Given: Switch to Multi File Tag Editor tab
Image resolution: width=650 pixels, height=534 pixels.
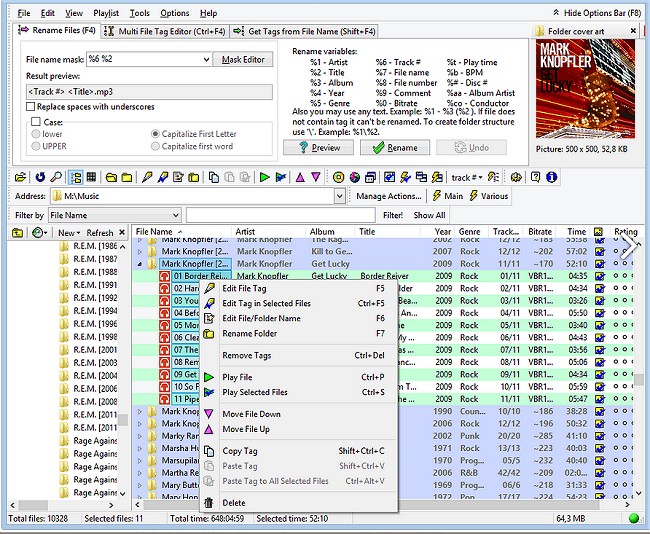Looking at the screenshot, I should (x=166, y=32).
